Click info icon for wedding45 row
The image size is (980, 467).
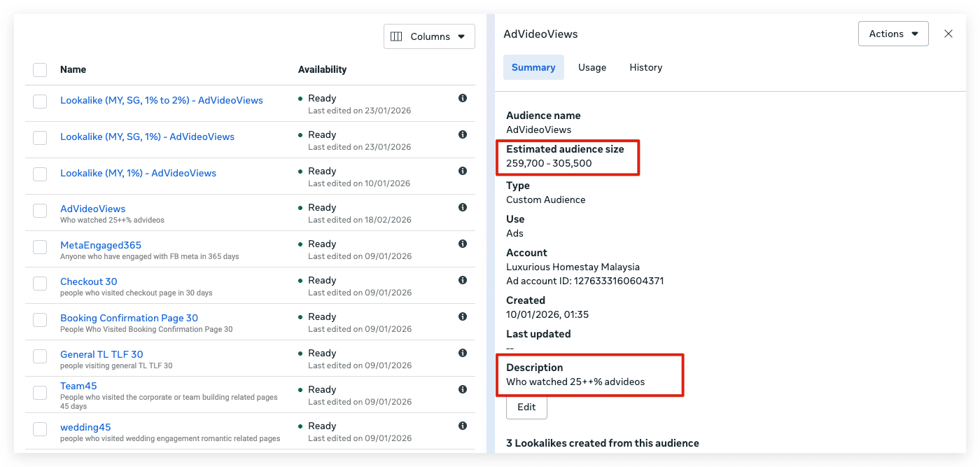[x=463, y=426]
